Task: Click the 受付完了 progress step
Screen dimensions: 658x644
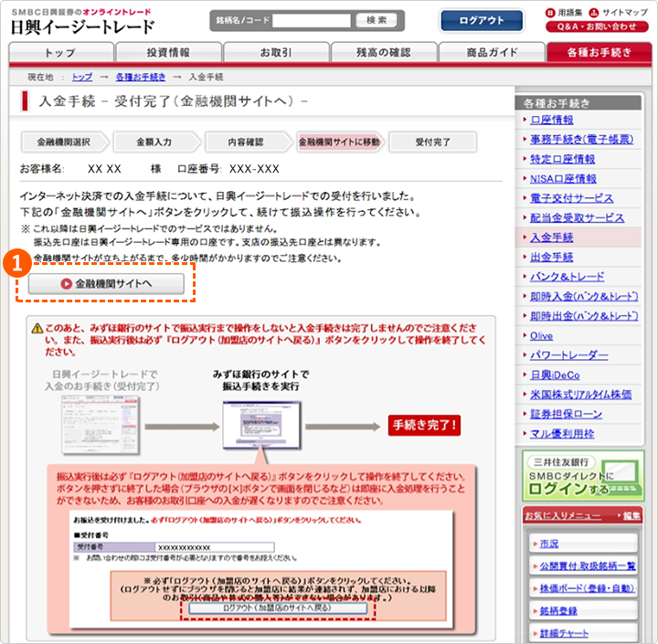Action: point(432,143)
